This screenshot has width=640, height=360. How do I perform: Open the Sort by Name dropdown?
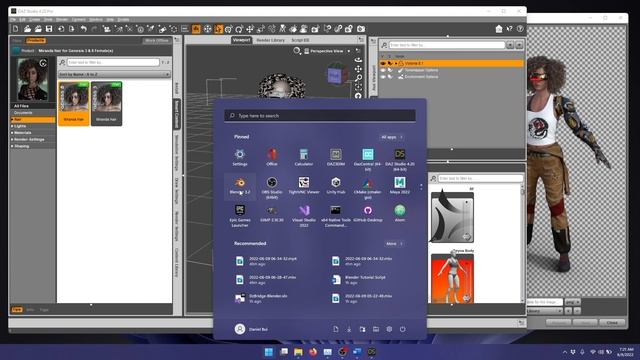(114, 74)
